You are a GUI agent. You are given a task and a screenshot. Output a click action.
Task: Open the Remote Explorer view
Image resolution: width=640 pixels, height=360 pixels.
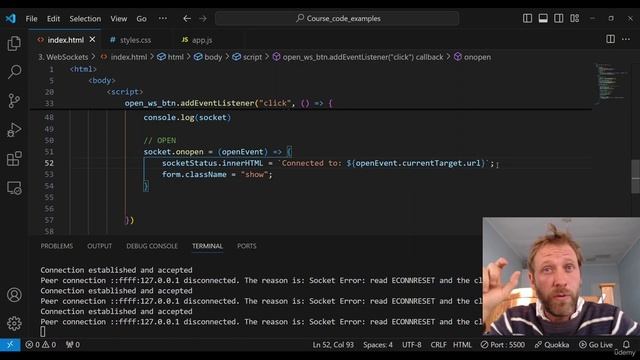coord(14,188)
